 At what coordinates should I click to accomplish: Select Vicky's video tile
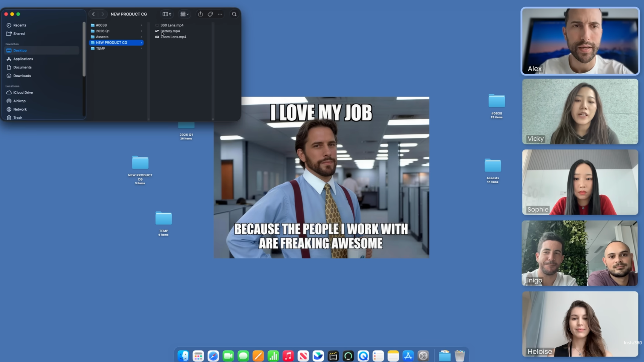point(580,111)
